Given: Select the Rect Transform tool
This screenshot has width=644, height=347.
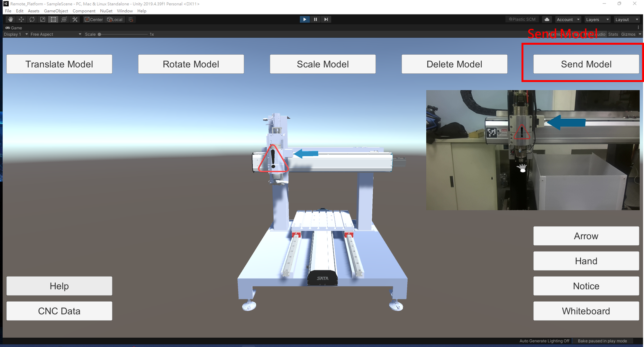Looking at the screenshot, I should 53,19.
